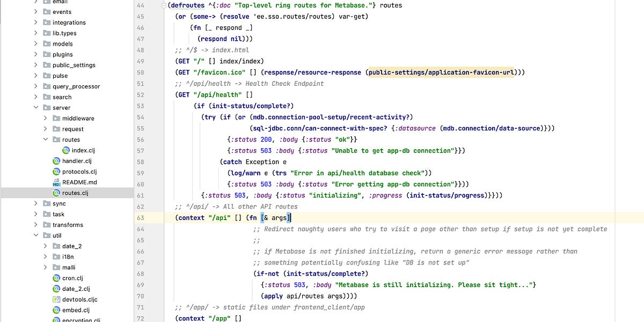644x322 pixels.
Task: Select the search folder in the sidebar
Action: click(x=63, y=97)
